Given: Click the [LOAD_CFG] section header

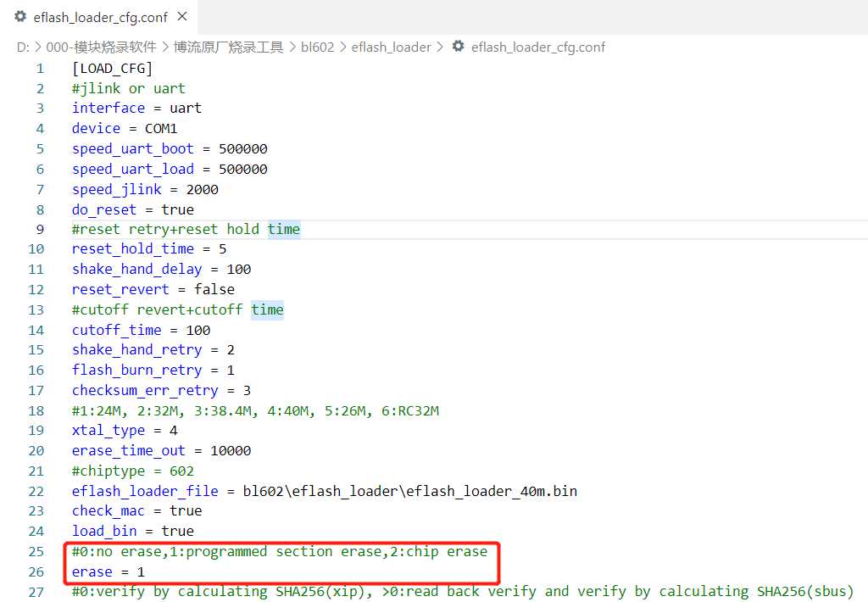Looking at the screenshot, I should point(113,68).
